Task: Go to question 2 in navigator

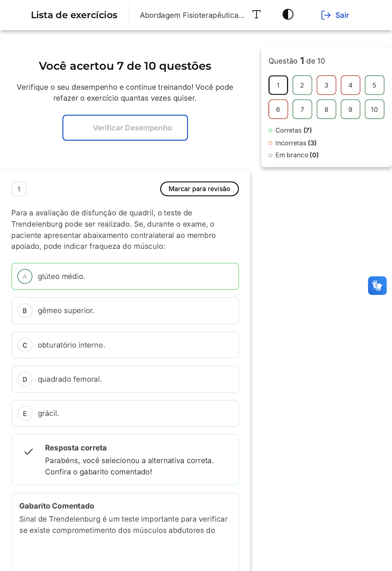Action: click(x=302, y=85)
